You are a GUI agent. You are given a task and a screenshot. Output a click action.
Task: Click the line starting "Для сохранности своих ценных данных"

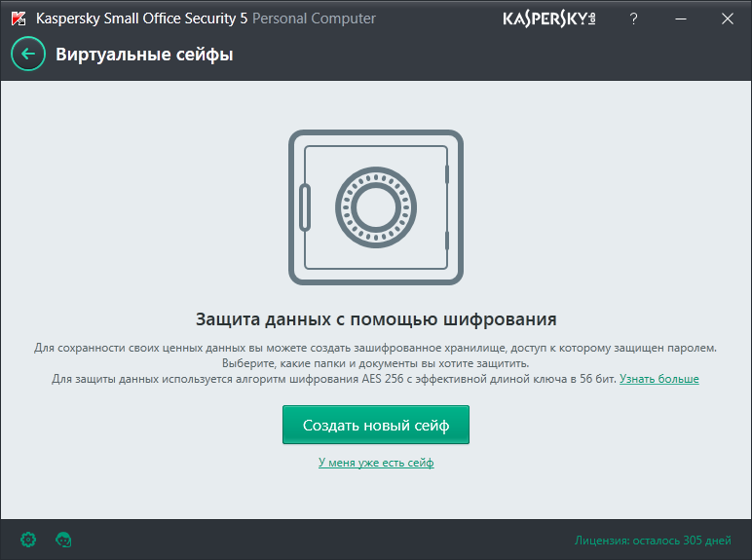point(376,348)
